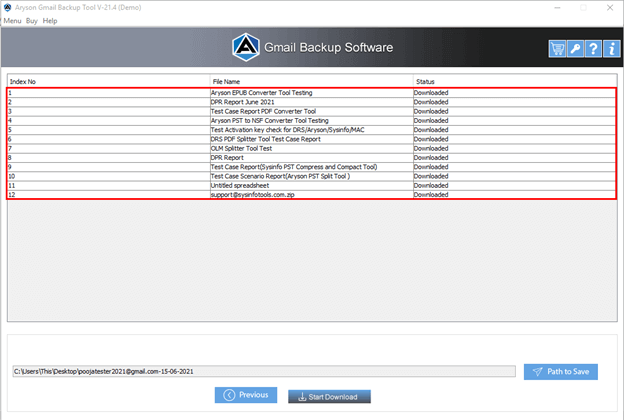Select the DPR Report June 2021 row

tap(312, 102)
